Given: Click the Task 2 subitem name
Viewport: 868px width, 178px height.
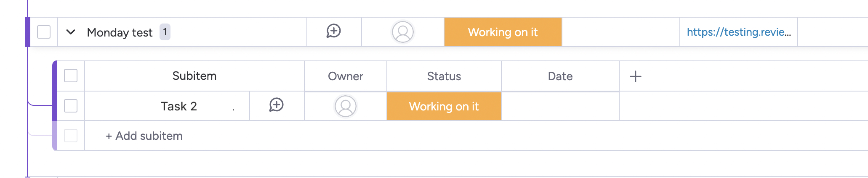Looking at the screenshot, I should (x=178, y=107).
